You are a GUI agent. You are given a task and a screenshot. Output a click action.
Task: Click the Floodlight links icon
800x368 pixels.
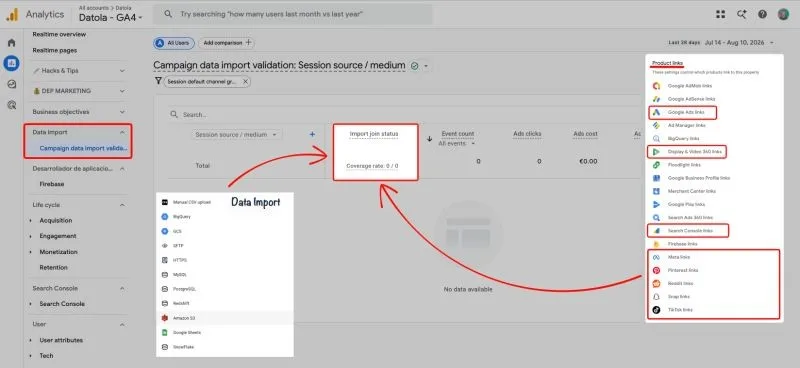click(657, 165)
